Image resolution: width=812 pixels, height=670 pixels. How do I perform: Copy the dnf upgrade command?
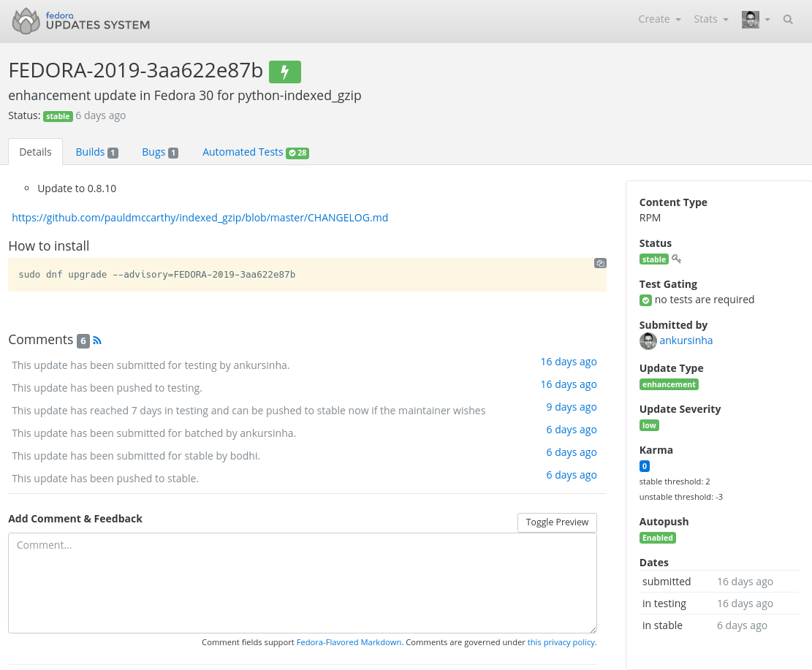click(x=599, y=263)
